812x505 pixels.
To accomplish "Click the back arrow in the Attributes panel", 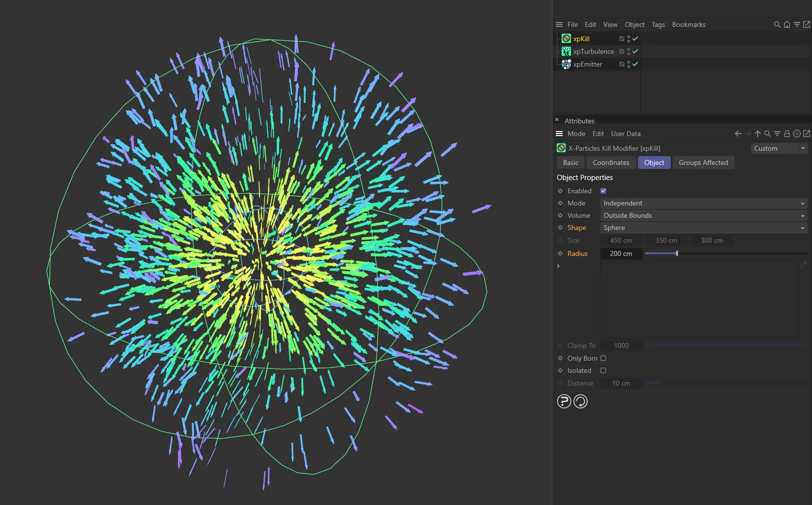I will click(x=738, y=134).
